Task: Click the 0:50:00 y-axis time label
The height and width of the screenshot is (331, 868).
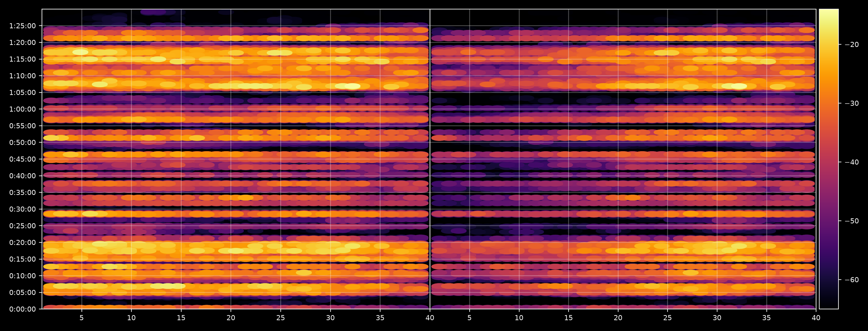Action: pos(22,142)
